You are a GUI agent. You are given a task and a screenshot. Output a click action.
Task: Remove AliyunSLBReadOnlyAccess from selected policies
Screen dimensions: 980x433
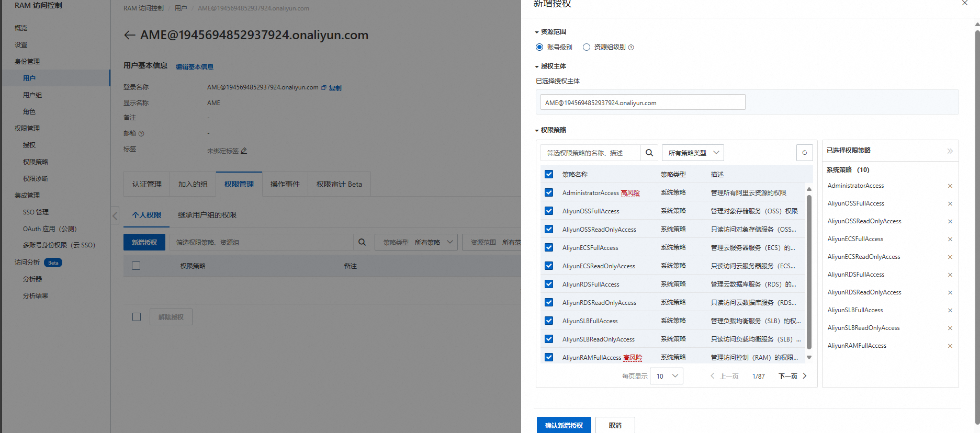950,328
